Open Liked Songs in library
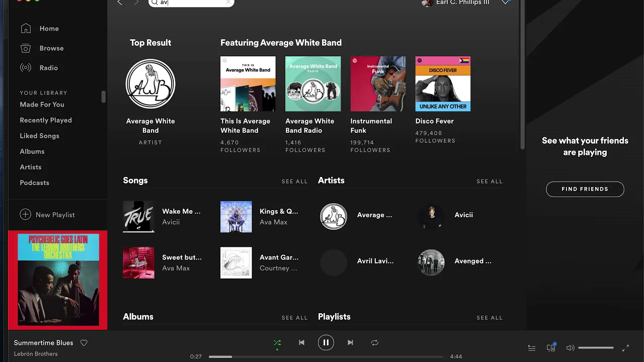 pos(39,136)
